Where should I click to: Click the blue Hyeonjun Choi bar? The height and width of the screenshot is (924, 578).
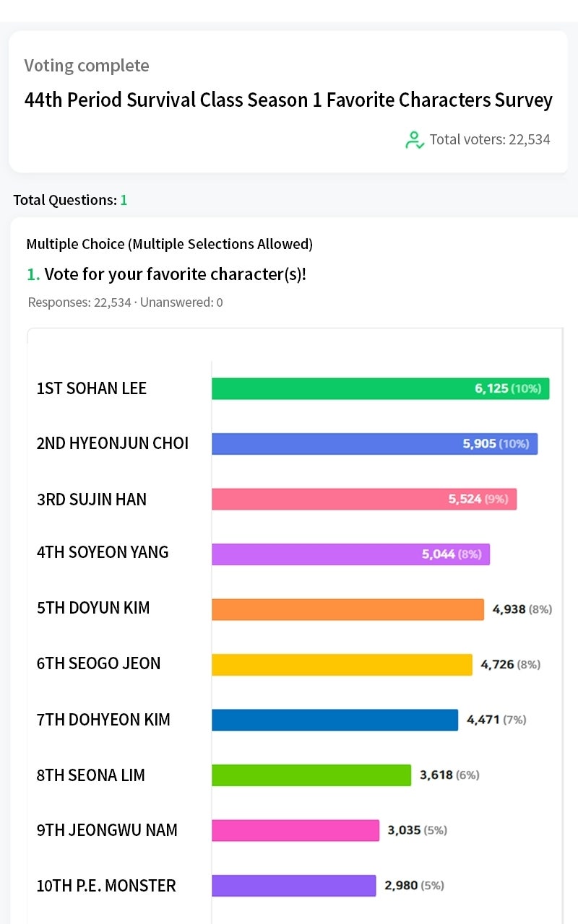click(x=375, y=444)
